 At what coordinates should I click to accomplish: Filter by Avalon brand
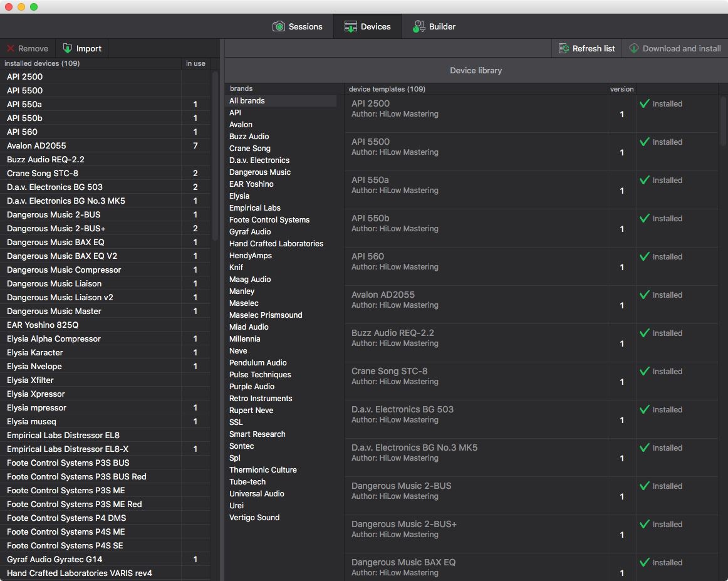click(x=281, y=125)
